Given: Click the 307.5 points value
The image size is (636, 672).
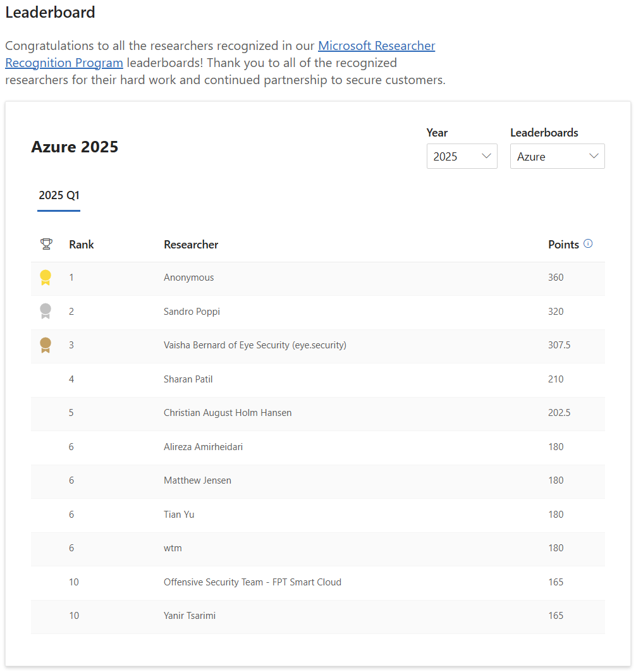Looking at the screenshot, I should [x=560, y=345].
